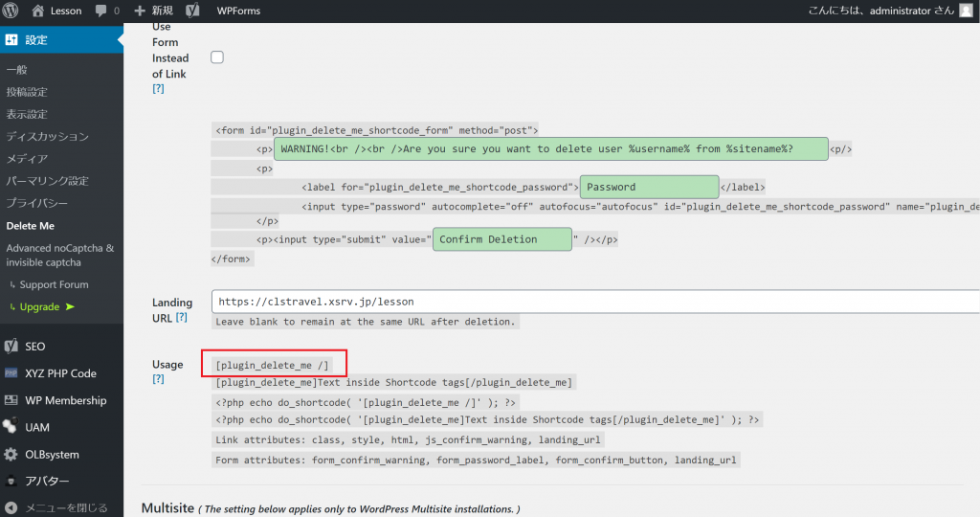Click the help [?] link under Use Form Instead of Link
This screenshot has width=980, height=517.
[x=158, y=89]
